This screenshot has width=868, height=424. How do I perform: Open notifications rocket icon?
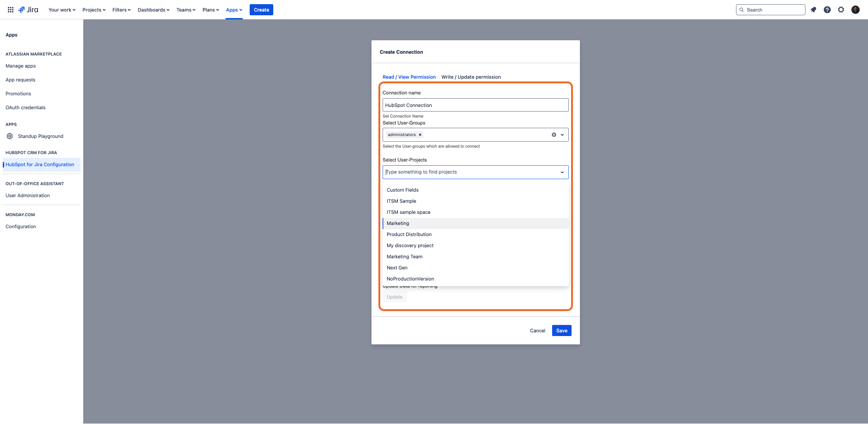tap(813, 10)
